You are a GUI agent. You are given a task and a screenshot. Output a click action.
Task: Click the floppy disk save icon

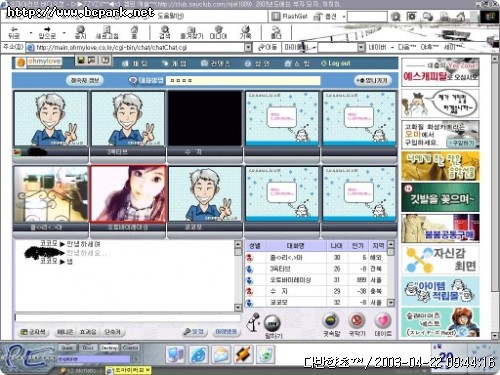pos(80,60)
